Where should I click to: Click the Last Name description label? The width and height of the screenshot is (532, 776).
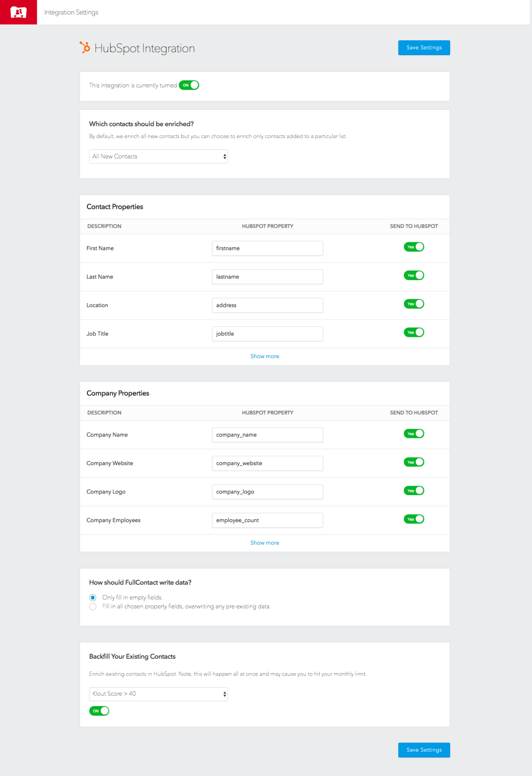tap(100, 277)
